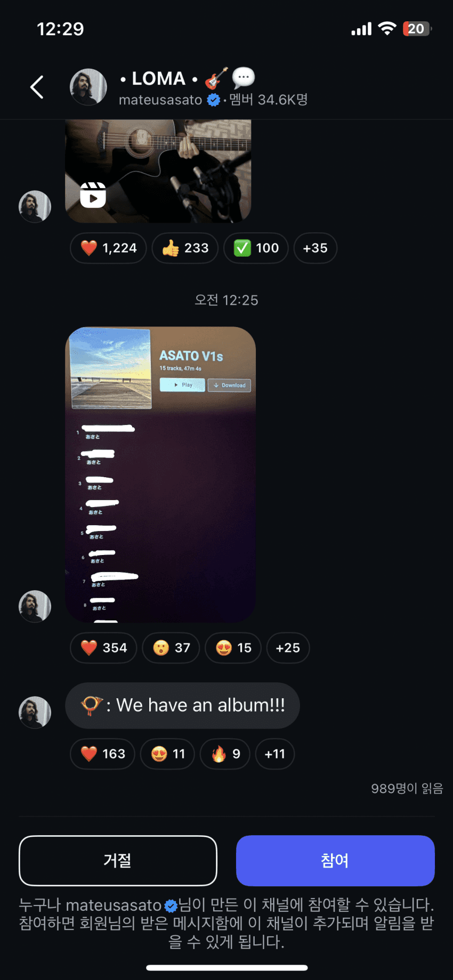Screen dimensions: 453x980
Task: Expand the +11 more reactions
Action: pos(275,754)
